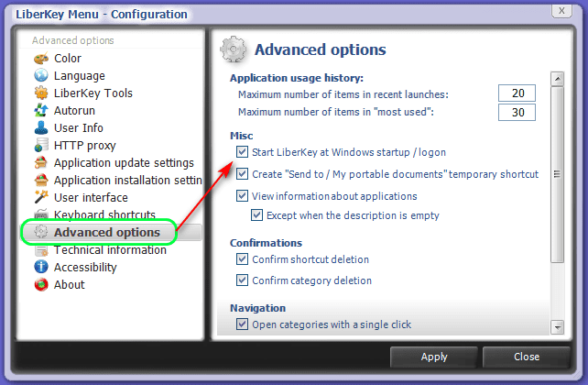
Task: Toggle Confirm shortcut deletion checkbox
Action: click(x=242, y=258)
